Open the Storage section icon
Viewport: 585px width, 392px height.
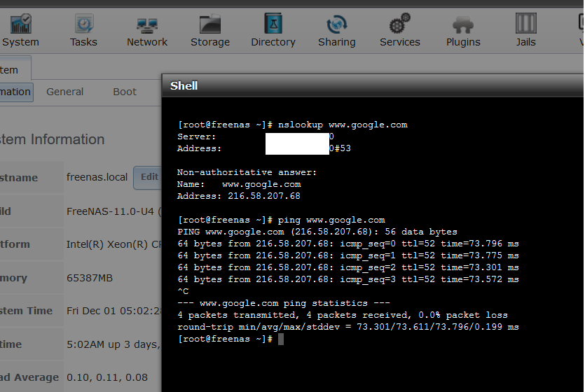(x=210, y=24)
